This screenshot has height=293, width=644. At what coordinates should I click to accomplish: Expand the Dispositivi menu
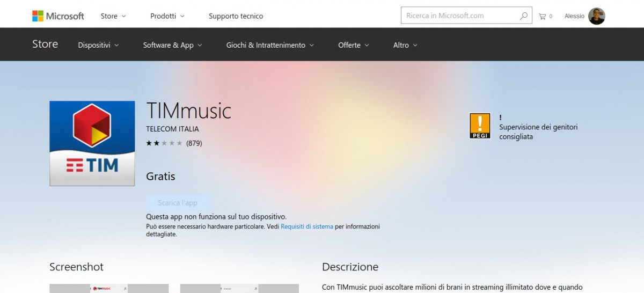[x=98, y=45]
